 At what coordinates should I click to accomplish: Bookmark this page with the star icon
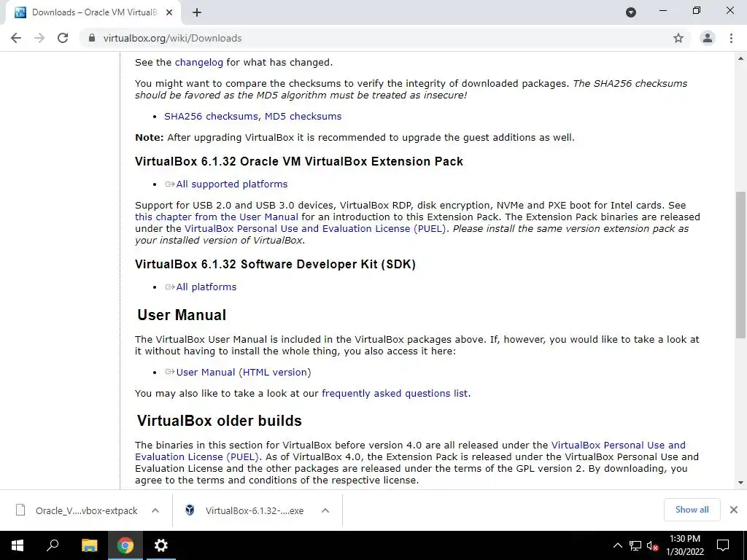(x=678, y=38)
